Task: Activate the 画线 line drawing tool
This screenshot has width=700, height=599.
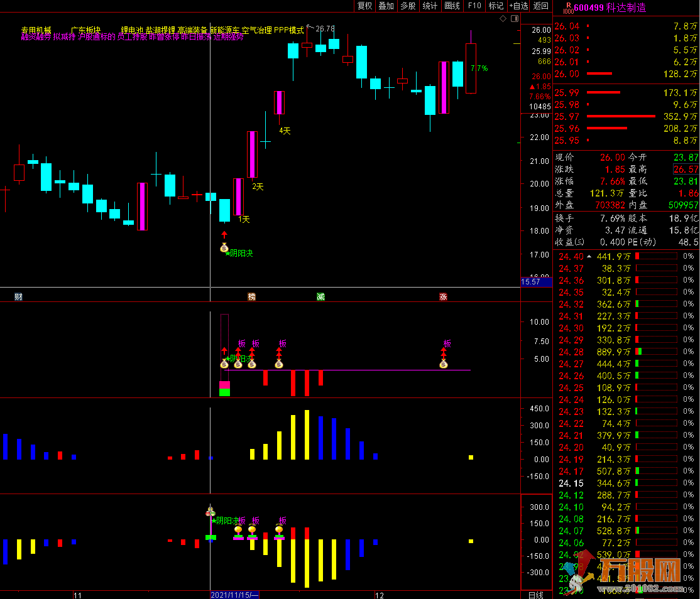Action: (452, 6)
